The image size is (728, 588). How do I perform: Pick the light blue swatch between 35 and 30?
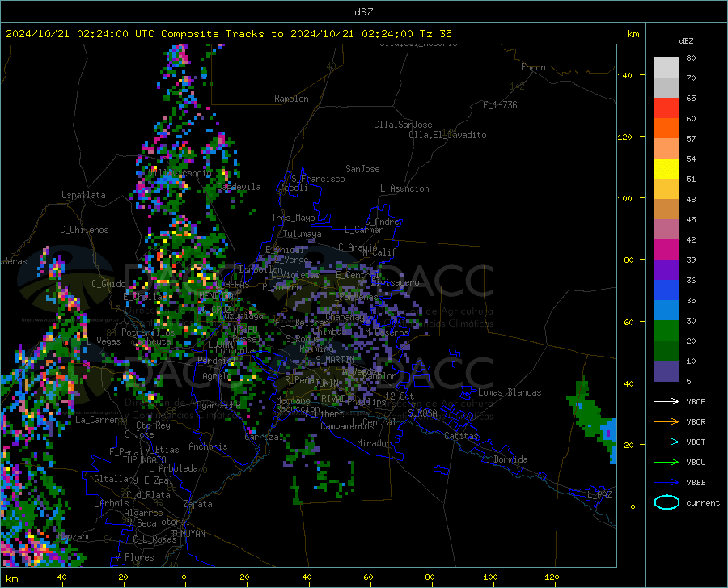click(x=667, y=311)
